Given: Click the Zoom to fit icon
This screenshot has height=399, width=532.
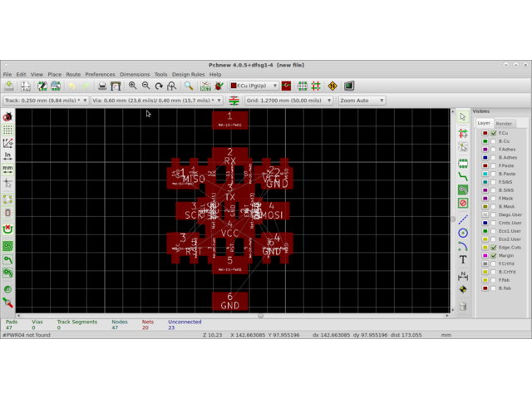Looking at the screenshot, I should point(172,86).
